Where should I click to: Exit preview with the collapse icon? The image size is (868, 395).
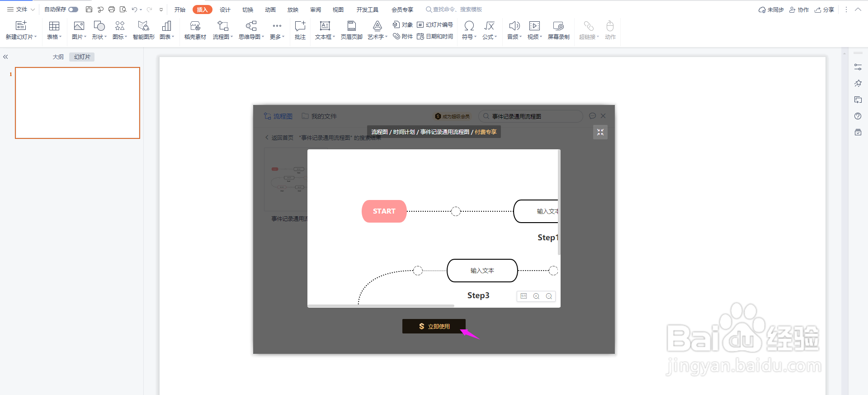600,132
